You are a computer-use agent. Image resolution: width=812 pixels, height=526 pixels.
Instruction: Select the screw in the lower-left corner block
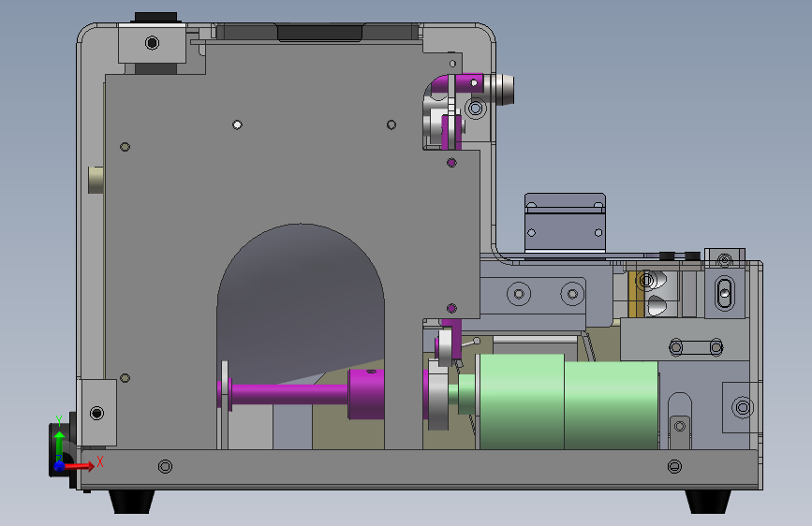[96, 413]
